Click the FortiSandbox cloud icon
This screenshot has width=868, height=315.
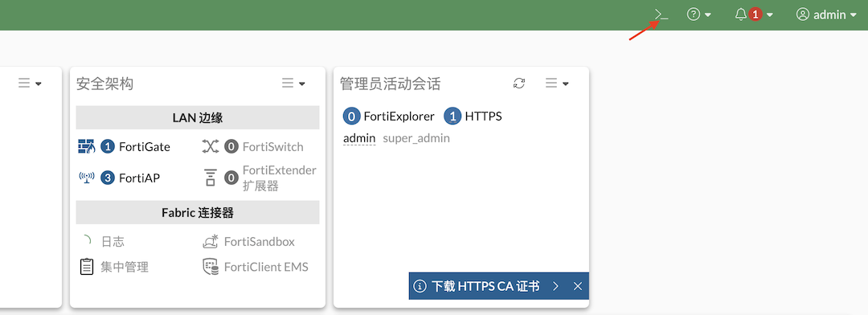click(x=211, y=241)
